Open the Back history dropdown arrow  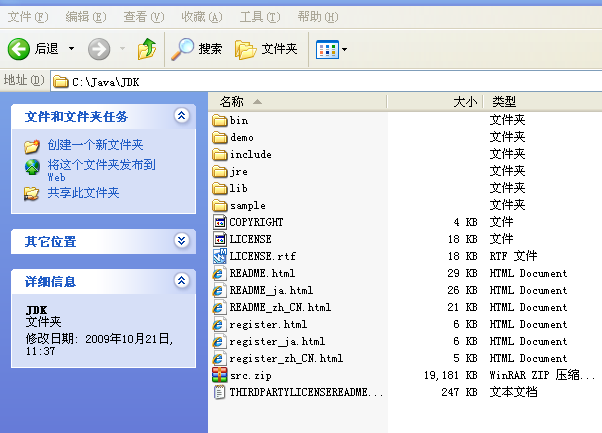coord(71,49)
